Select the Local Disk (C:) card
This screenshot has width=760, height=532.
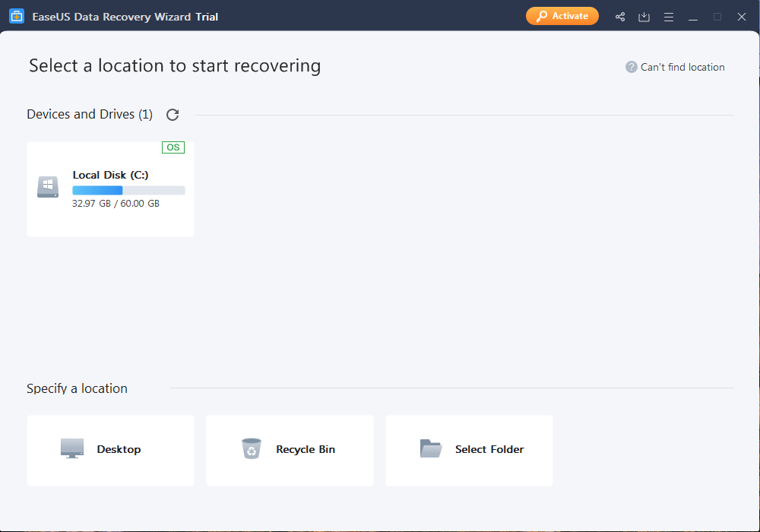coord(110,188)
